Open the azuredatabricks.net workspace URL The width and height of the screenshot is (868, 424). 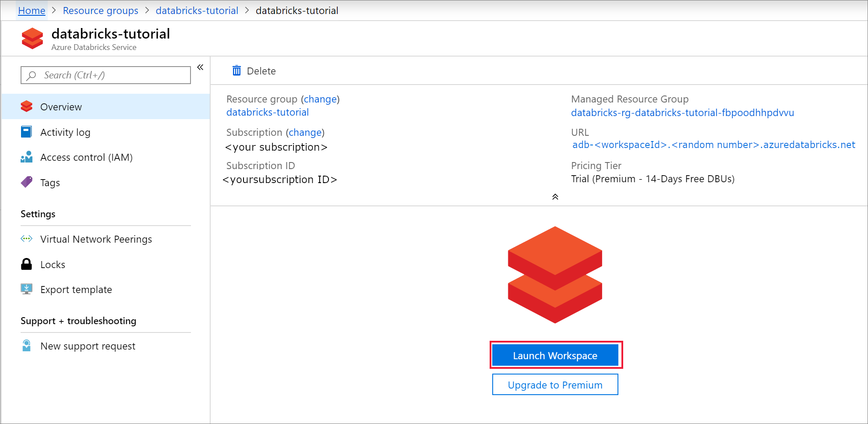pos(713,145)
